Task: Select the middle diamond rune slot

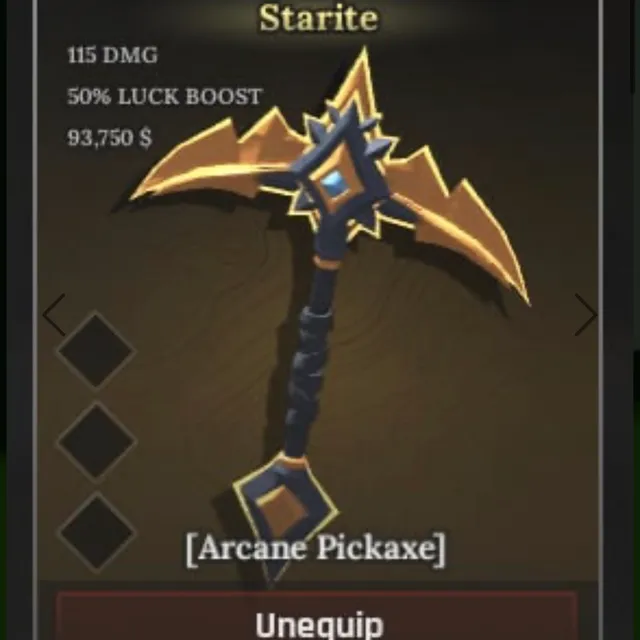Action: coord(96,440)
